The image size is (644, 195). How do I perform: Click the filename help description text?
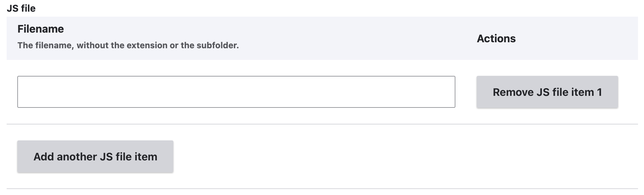128,45
